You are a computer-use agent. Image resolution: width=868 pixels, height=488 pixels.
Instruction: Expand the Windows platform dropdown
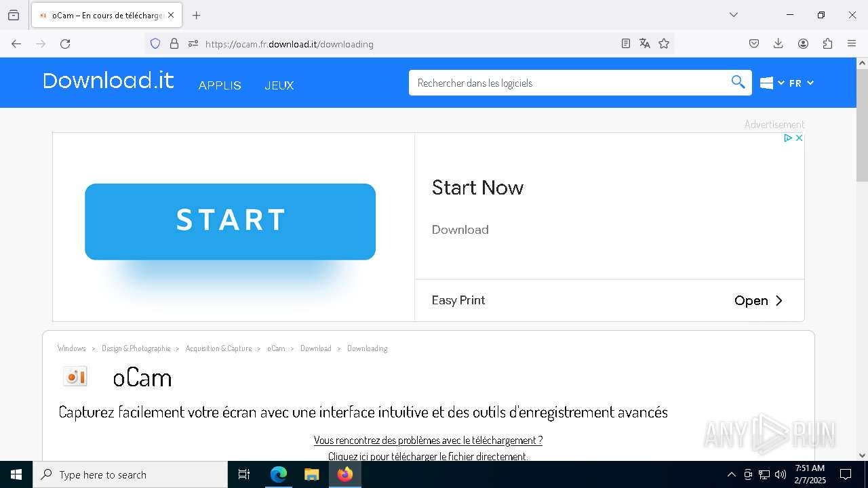772,83
